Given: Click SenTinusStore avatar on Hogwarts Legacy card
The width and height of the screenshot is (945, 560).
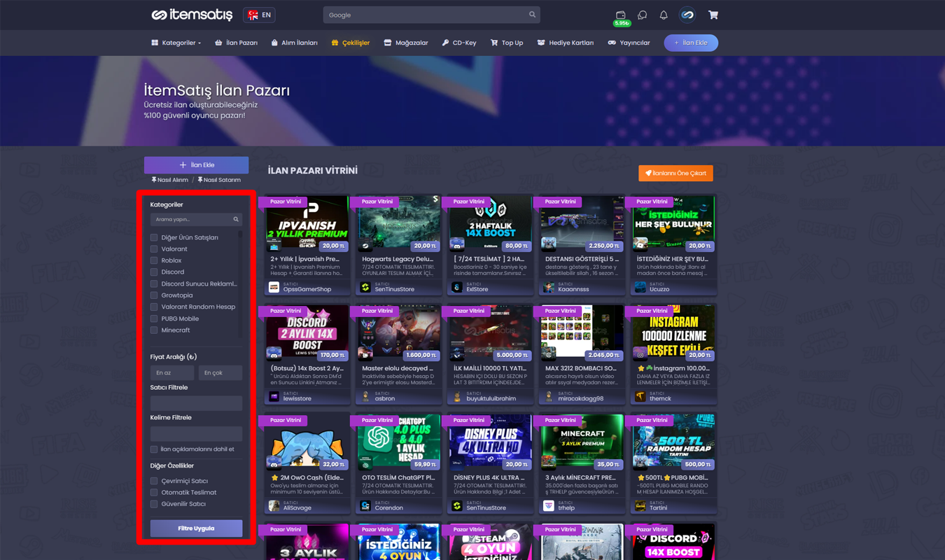Looking at the screenshot, I should click(x=365, y=288).
